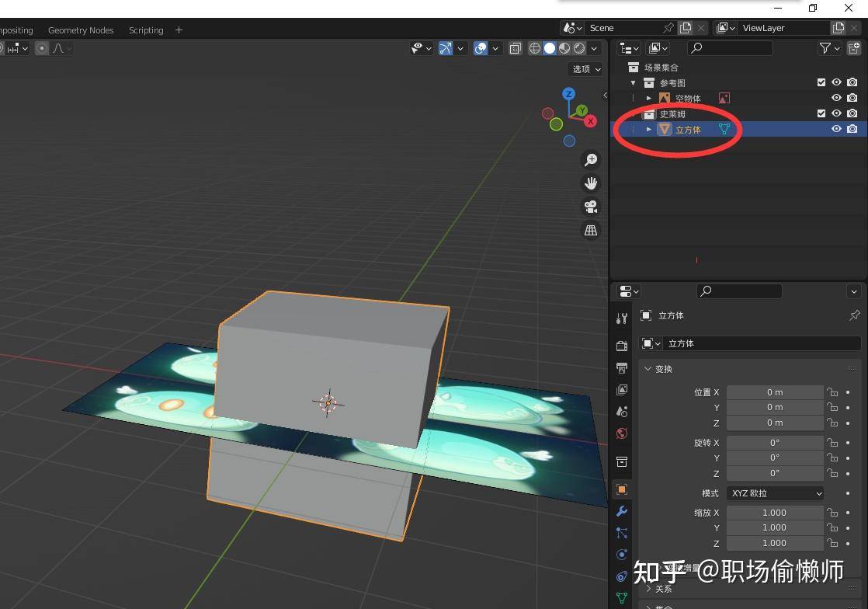Open the World properties tab
Viewport: 868px width, 609px height.
point(622,433)
